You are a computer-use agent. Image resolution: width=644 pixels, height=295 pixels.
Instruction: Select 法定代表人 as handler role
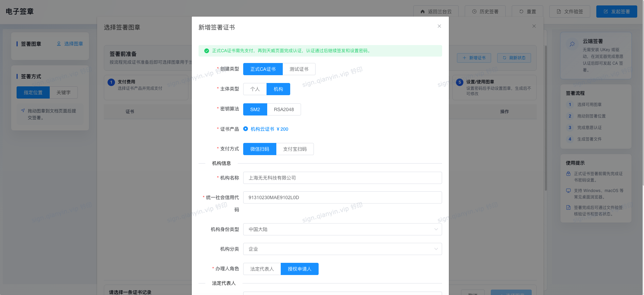(x=262, y=269)
